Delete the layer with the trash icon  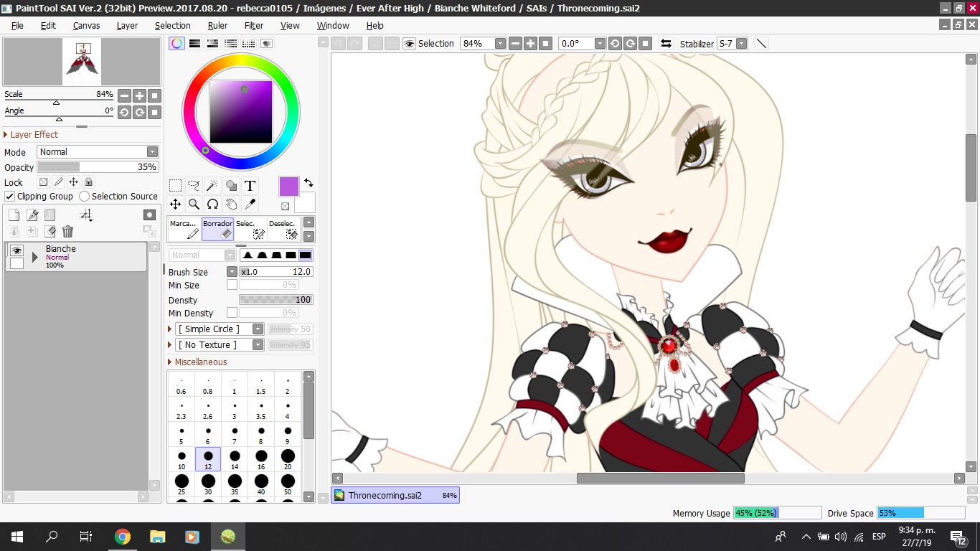pos(68,231)
